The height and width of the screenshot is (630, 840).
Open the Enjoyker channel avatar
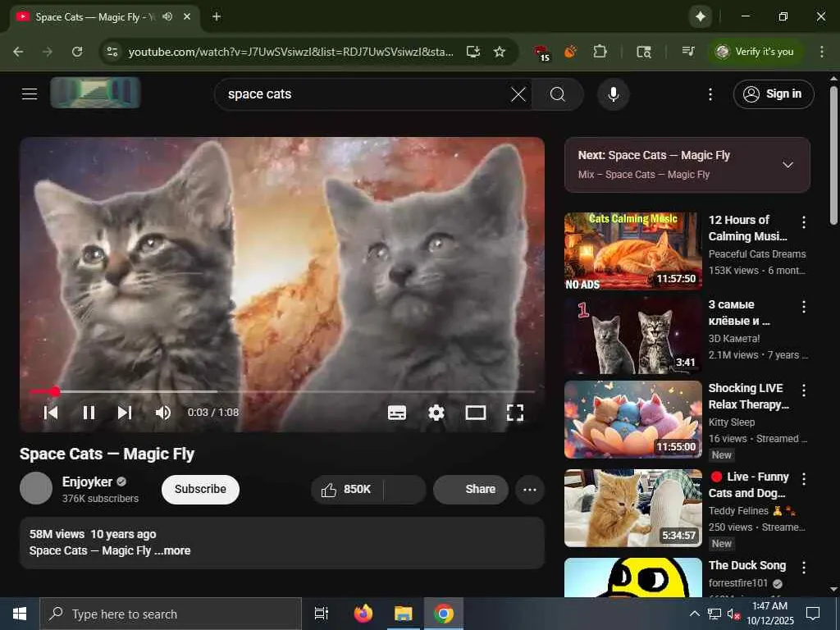[36, 488]
